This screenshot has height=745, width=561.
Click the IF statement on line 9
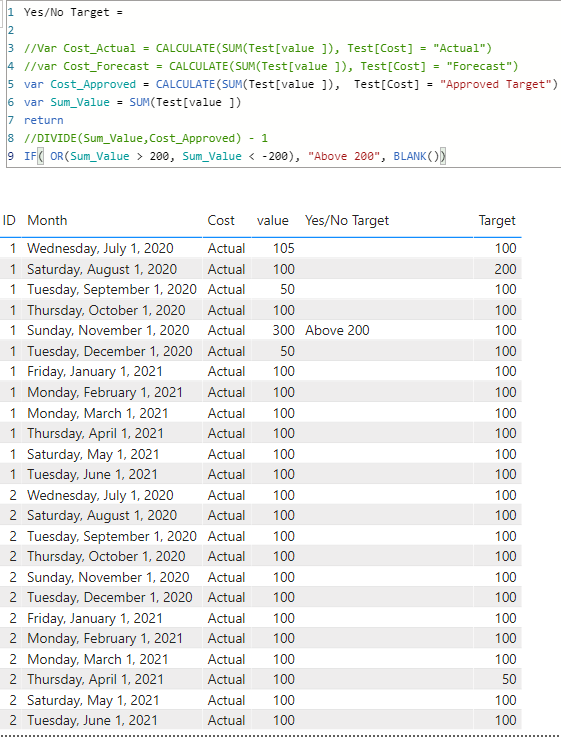(235, 156)
